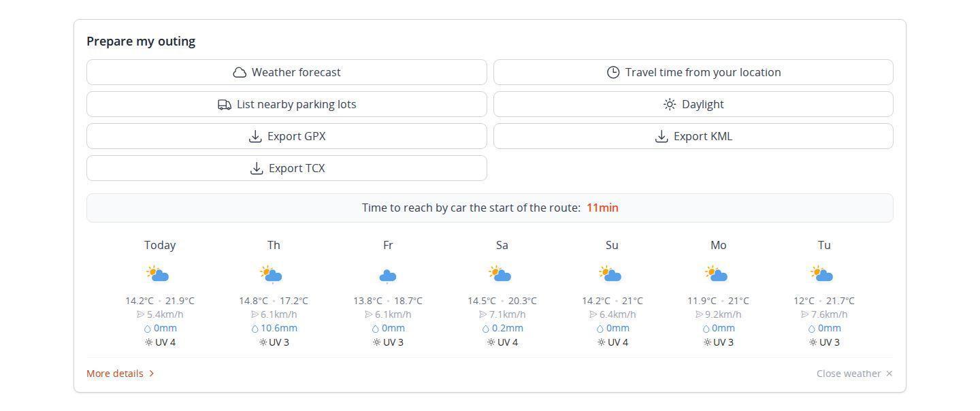Click the Today partly cloudy icon
The image size is (980, 411).
(158, 274)
